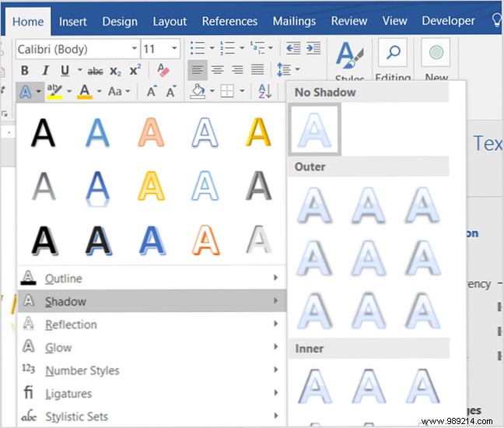Apply the plain black A text effect
This screenshot has width=504, height=428.
(x=44, y=132)
